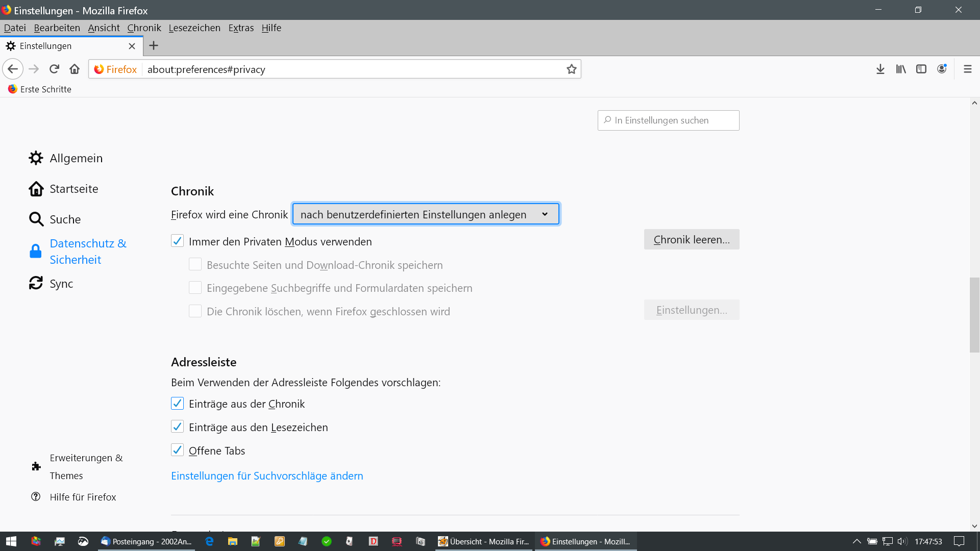Open the Chronik menu in menu bar
Screen dimensions: 980x551
click(144, 28)
